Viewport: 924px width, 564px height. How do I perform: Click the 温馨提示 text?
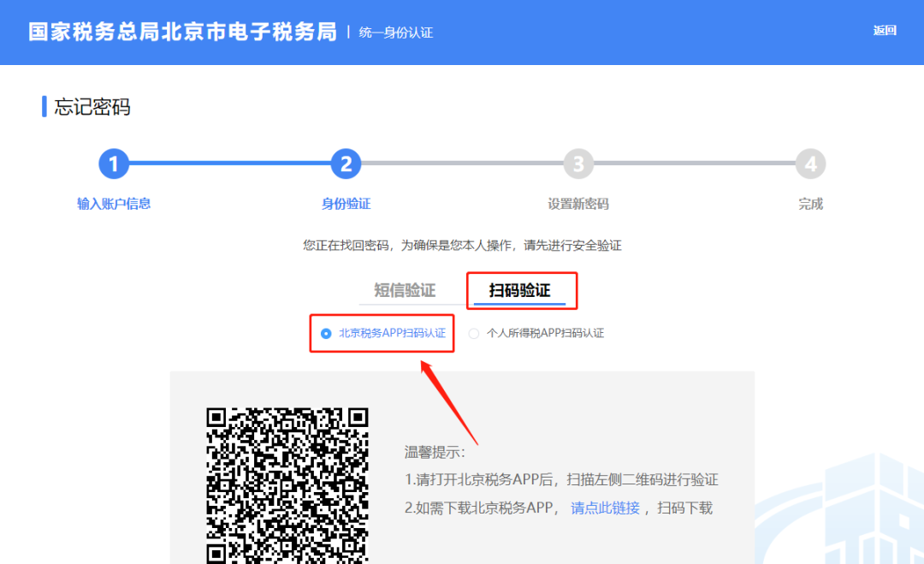click(x=435, y=452)
